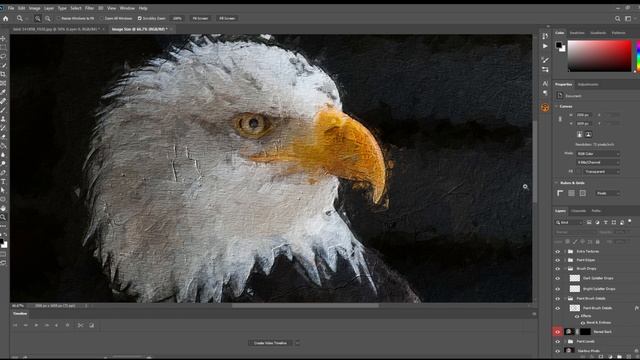The height and width of the screenshot is (360, 640).
Task: Click the Fit Screen button
Action: coord(200,18)
